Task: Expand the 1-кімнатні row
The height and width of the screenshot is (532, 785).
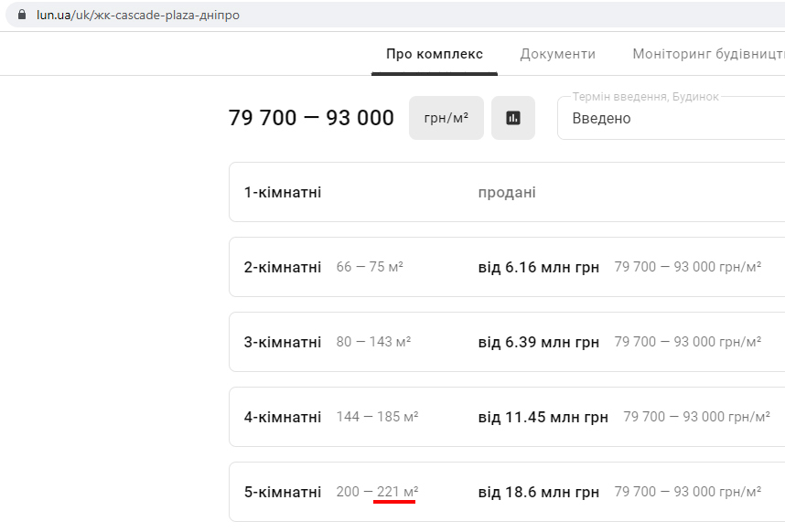Action: (x=283, y=192)
